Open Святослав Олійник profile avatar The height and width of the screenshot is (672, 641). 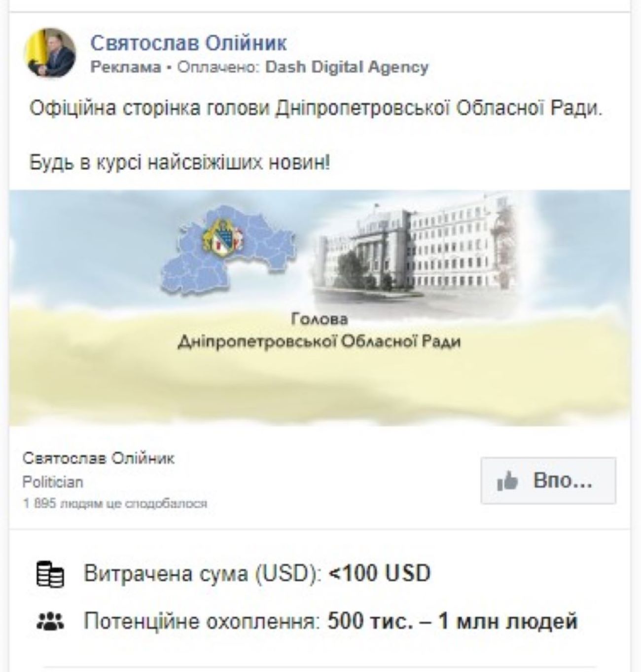[x=50, y=53]
